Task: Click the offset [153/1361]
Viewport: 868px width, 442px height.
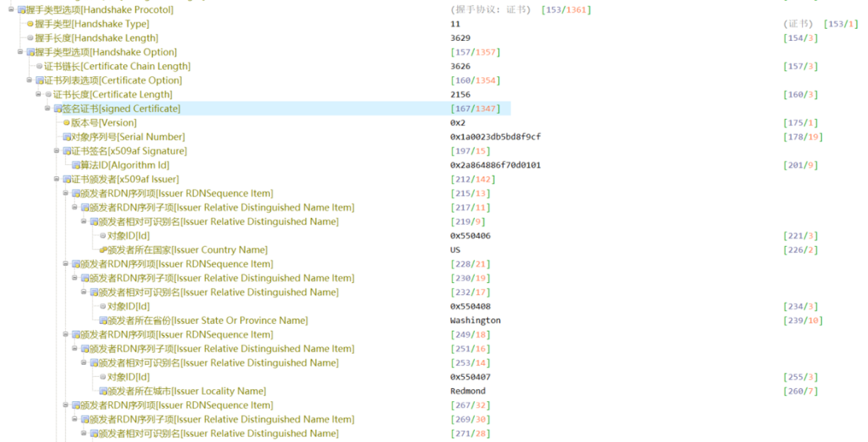Action: [x=567, y=10]
